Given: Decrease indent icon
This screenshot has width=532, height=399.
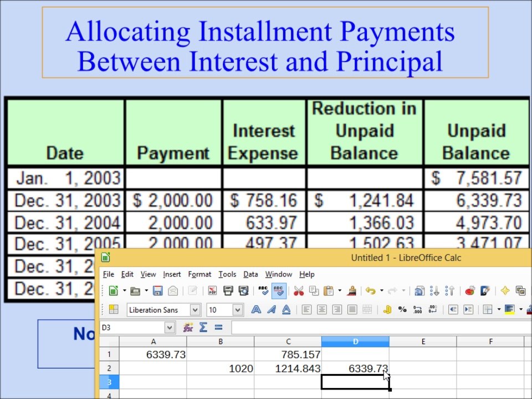Looking at the screenshot, I should point(453,309).
